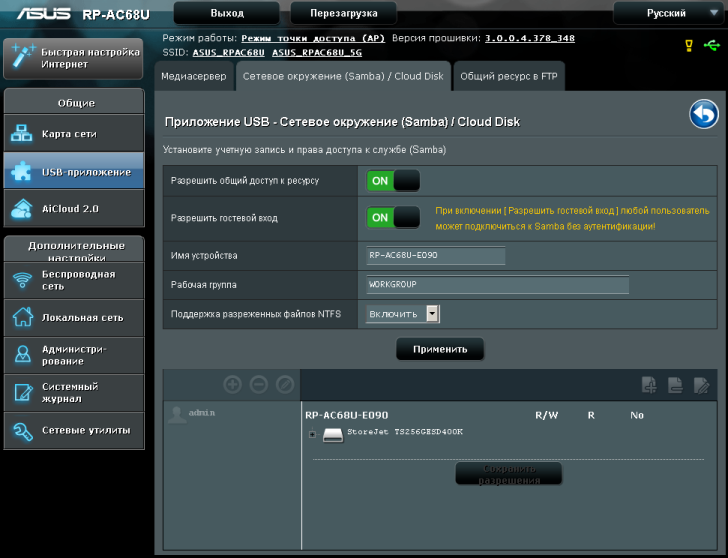728x558 pixels.
Task: Click the Выход logout button
Action: coord(227,13)
